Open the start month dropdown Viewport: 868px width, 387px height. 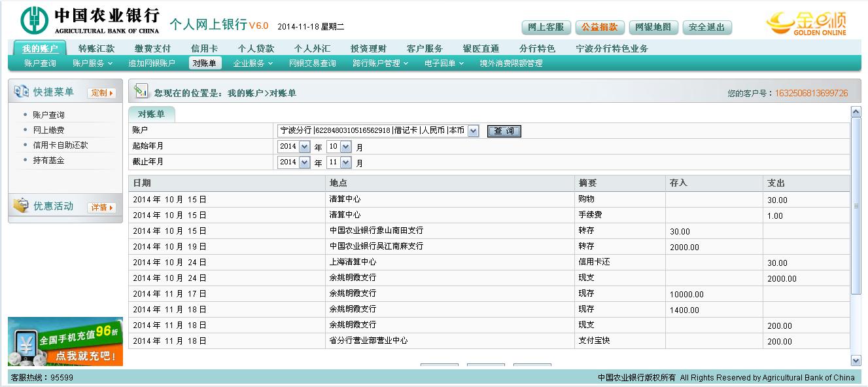[346, 147]
